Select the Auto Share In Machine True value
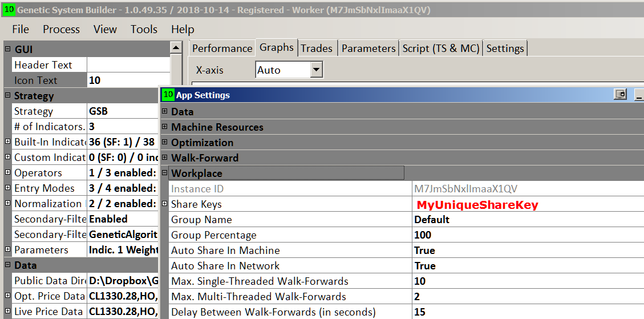 (425, 251)
